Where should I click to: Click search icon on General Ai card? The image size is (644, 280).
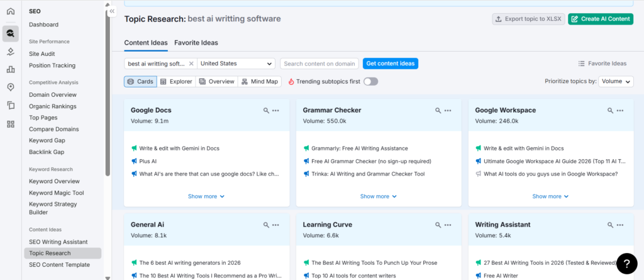(266, 225)
